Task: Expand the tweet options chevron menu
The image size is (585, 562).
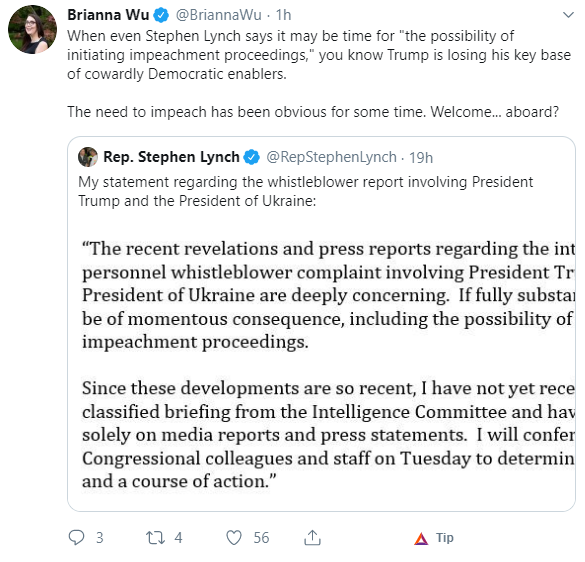Action: (x=568, y=15)
